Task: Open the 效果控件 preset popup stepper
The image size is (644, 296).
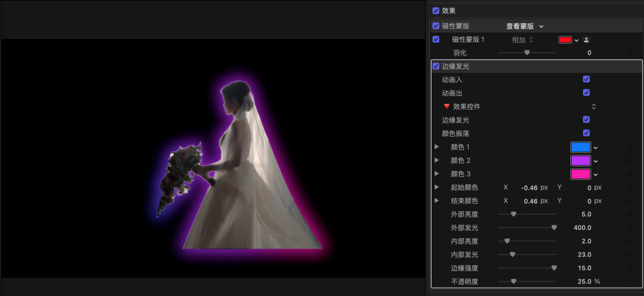Action: pos(594,106)
